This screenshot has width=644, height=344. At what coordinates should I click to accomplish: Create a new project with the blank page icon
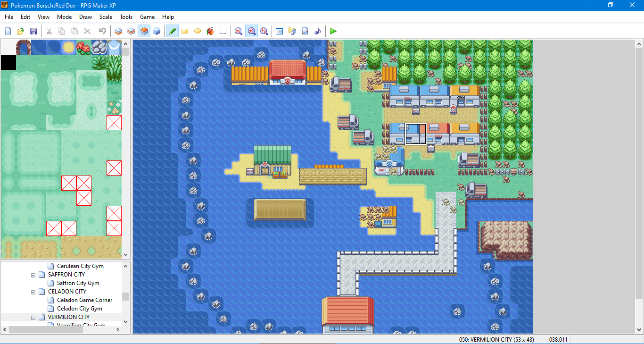(x=8, y=31)
